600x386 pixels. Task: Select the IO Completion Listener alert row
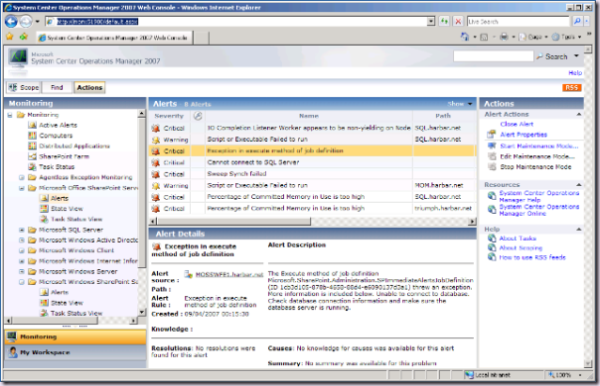point(312,128)
